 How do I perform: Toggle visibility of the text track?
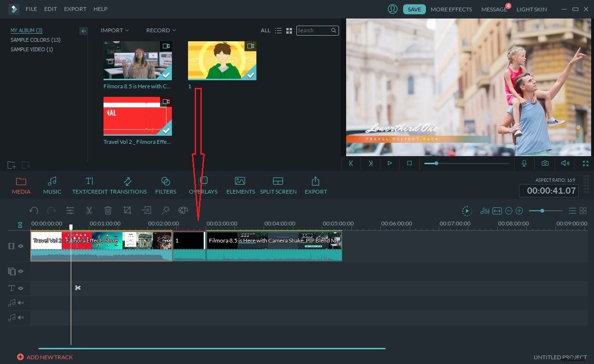click(x=21, y=288)
